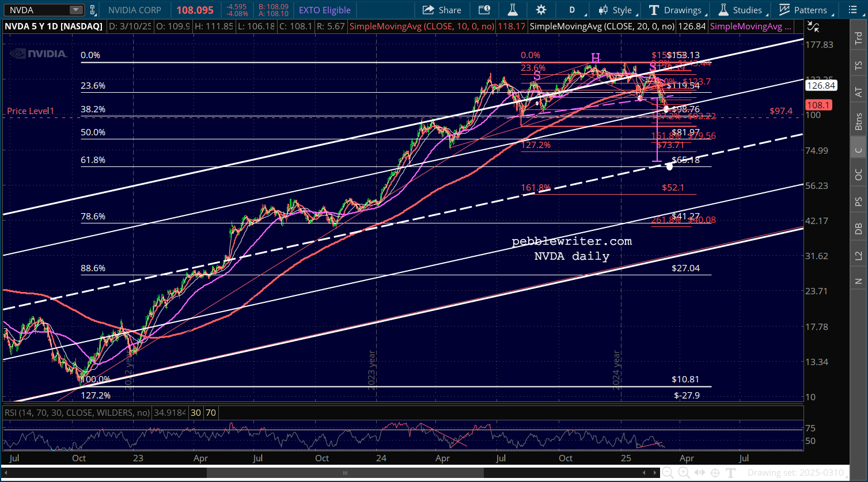Click the truncated pink SimpleMovingAvg label
The width and height of the screenshot is (868, 482).
[751, 26]
